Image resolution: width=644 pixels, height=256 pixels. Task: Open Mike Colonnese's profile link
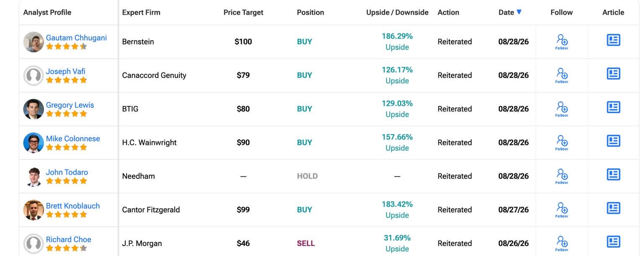(73, 139)
